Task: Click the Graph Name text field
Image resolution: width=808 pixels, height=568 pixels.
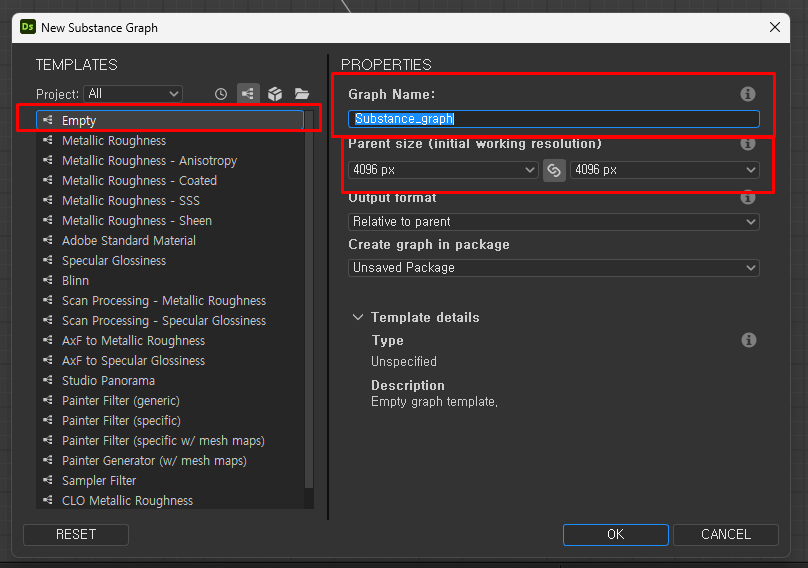Action: pyautogui.click(x=553, y=119)
